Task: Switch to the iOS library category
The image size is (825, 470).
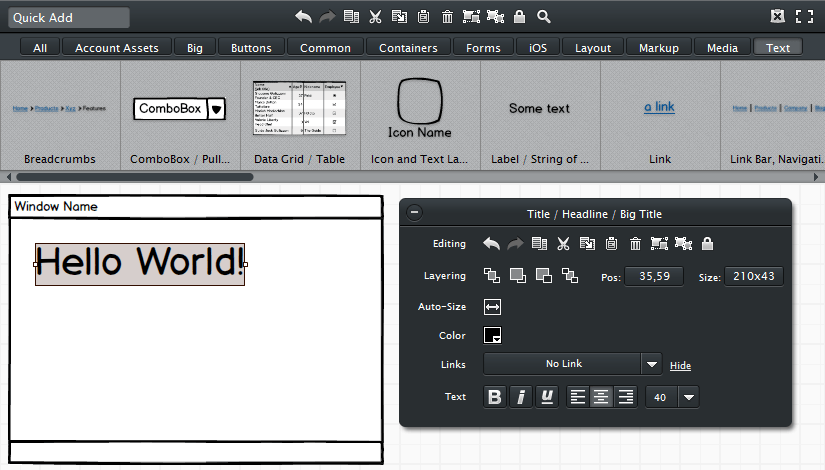Action: click(x=538, y=48)
